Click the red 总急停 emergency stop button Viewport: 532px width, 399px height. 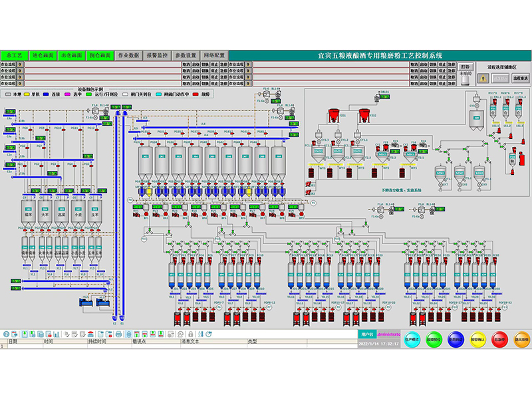tap(499, 339)
